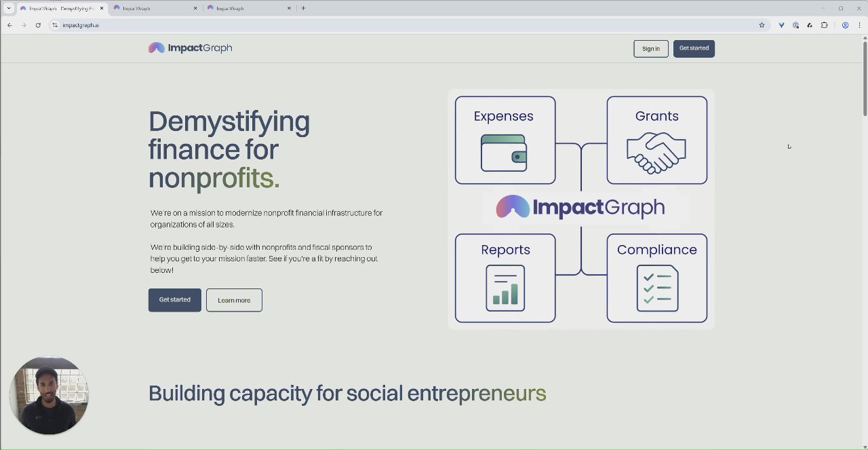868x450 pixels.
Task: Click the Reports bar chart icon
Action: coord(505,288)
